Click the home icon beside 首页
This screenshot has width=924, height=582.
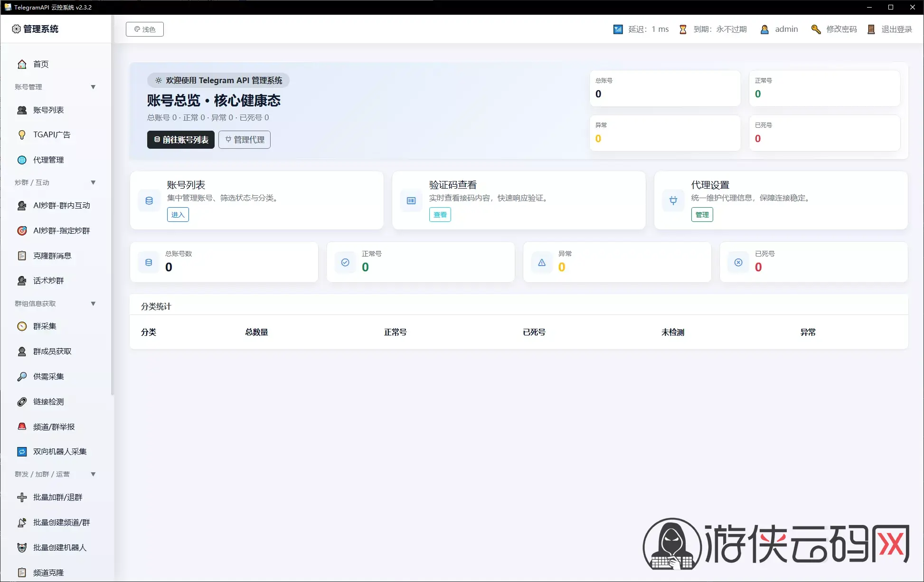click(x=22, y=64)
